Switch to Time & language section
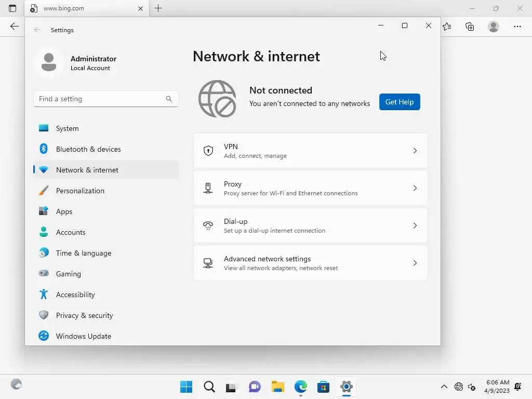This screenshot has height=399, width=532. pyautogui.click(x=106, y=253)
